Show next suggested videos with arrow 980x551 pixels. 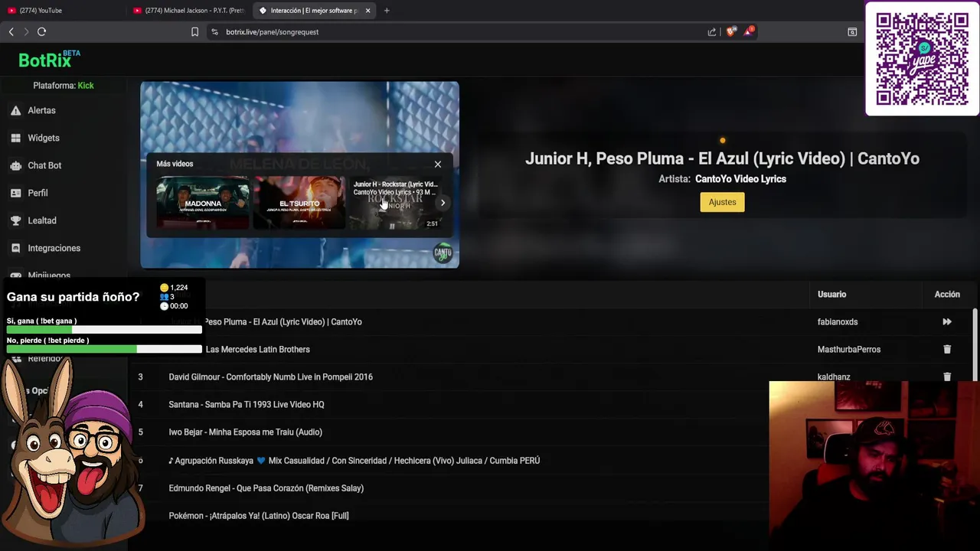443,203
